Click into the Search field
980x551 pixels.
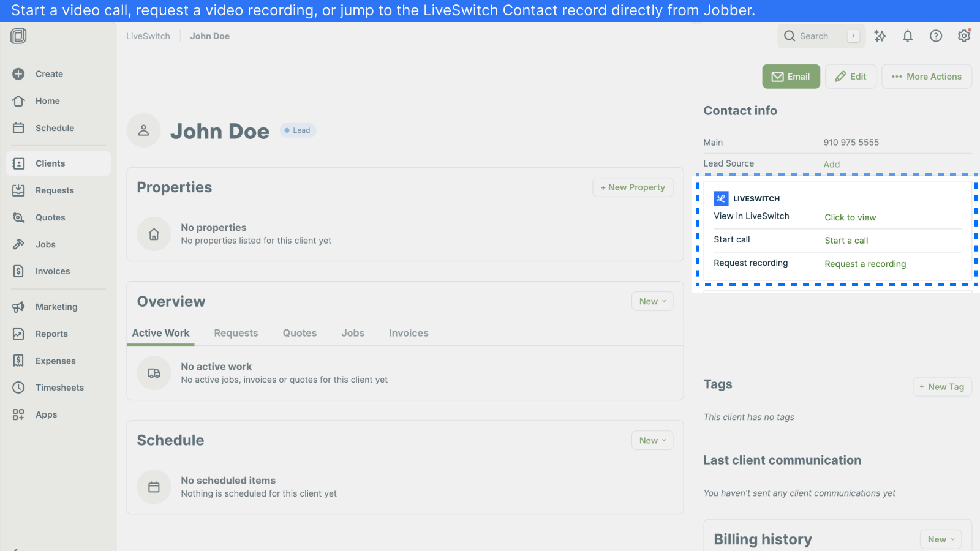[821, 36]
